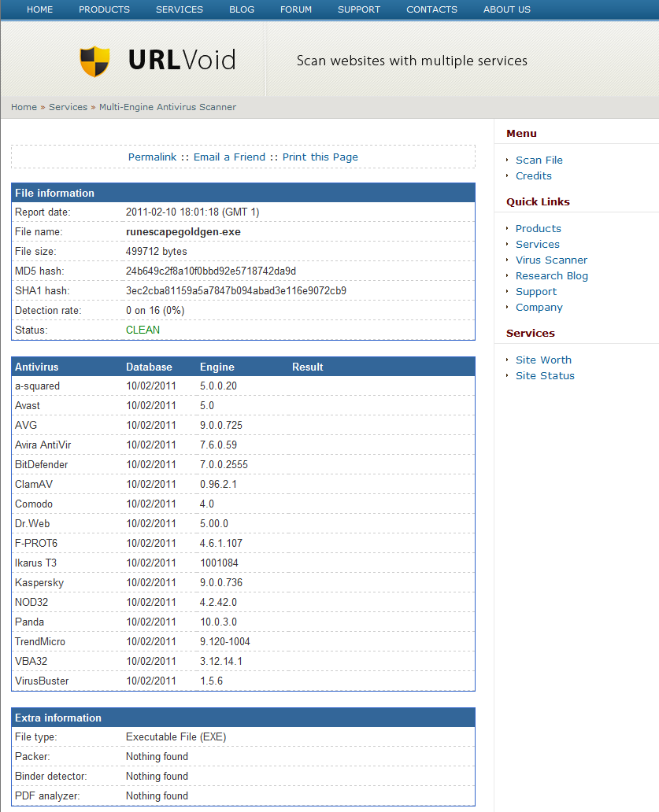Open the CONTACTS navigation item
The width and height of the screenshot is (659, 812).
(431, 9)
